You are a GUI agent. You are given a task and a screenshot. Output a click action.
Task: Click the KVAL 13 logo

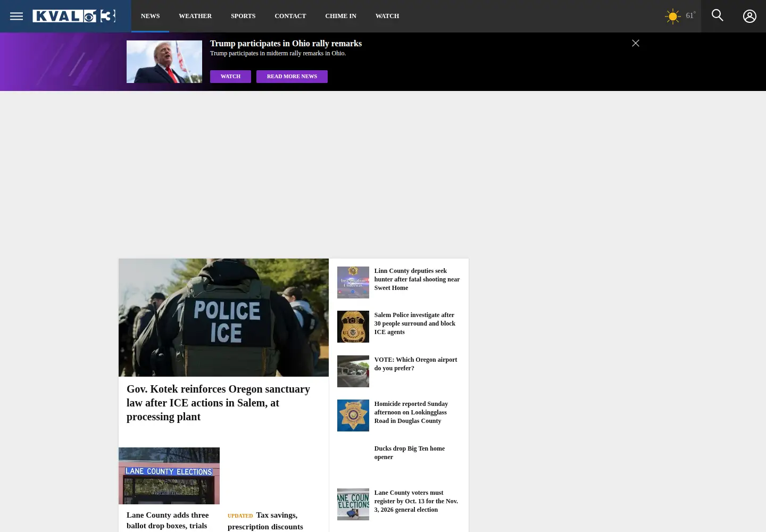[74, 16]
